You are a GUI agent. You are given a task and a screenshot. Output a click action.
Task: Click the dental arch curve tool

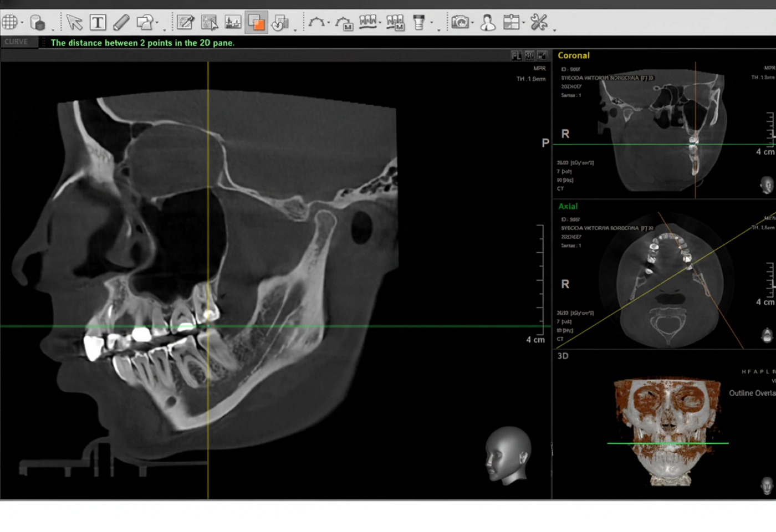[x=316, y=23]
